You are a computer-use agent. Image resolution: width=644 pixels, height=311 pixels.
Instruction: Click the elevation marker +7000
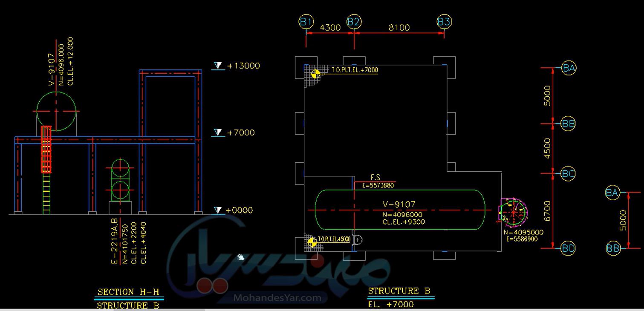pos(231,132)
